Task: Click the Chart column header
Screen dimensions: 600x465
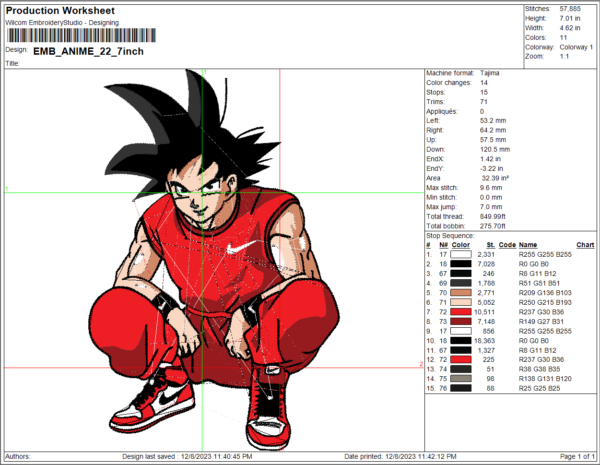Action: 585,245
